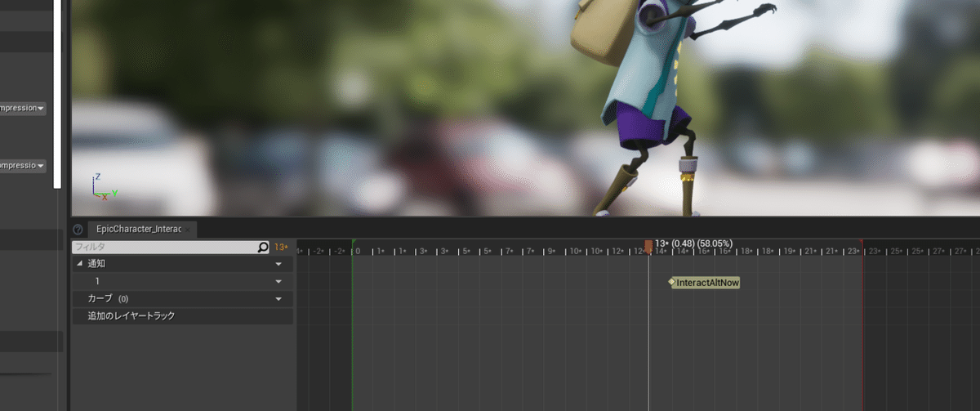Click the green start marker at frame 0
Viewport: 980px width, 411px height.
click(352, 325)
